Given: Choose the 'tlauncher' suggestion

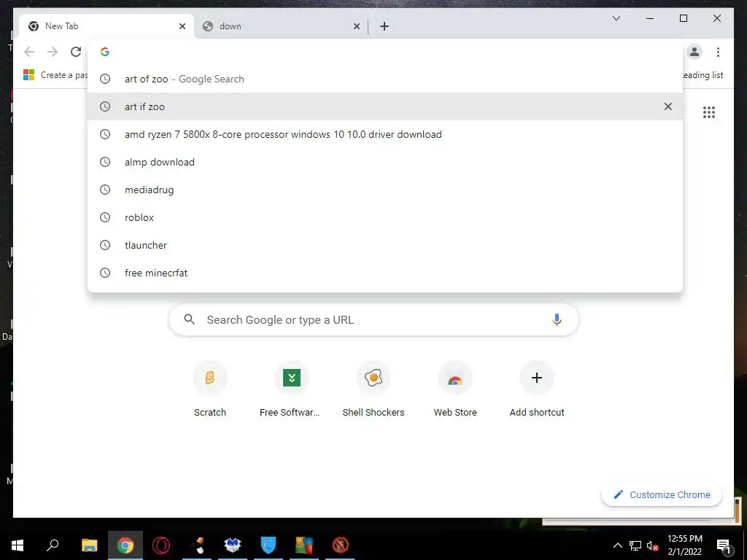Looking at the screenshot, I should (x=385, y=245).
